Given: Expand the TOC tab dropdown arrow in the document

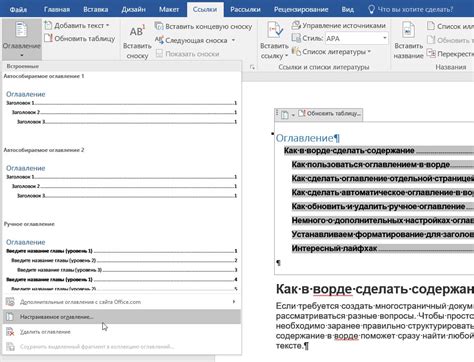Looking at the screenshot, I should (x=293, y=115).
